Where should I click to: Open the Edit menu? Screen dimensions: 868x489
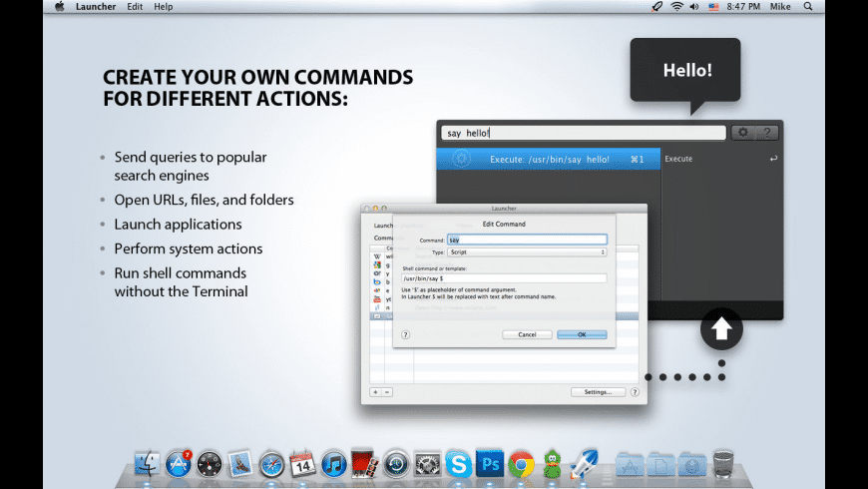pos(135,7)
